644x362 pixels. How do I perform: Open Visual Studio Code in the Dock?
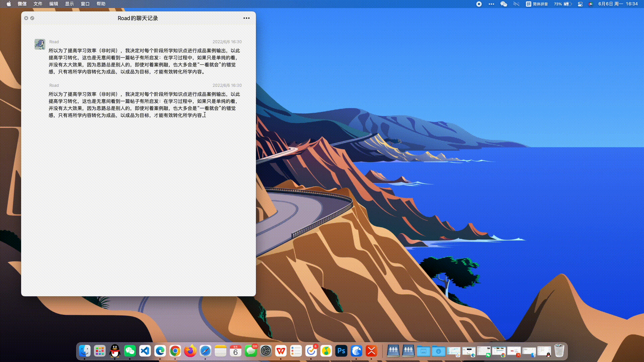pos(145,351)
